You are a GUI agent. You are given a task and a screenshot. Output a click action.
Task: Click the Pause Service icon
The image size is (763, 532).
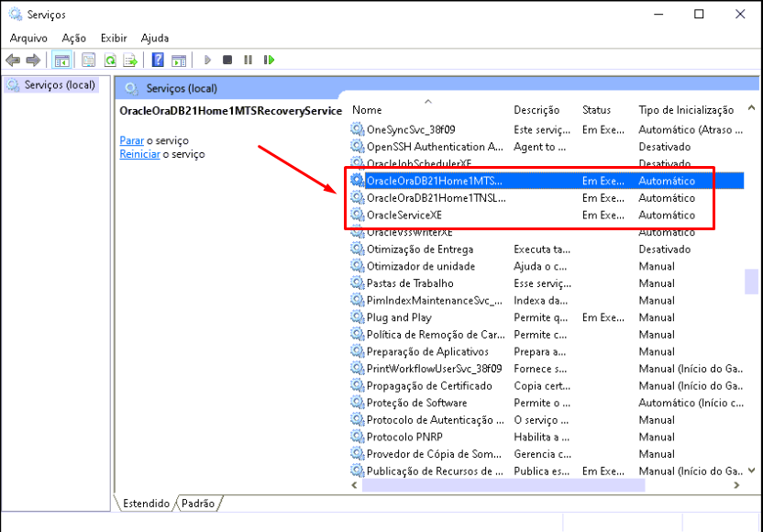pos(249,60)
